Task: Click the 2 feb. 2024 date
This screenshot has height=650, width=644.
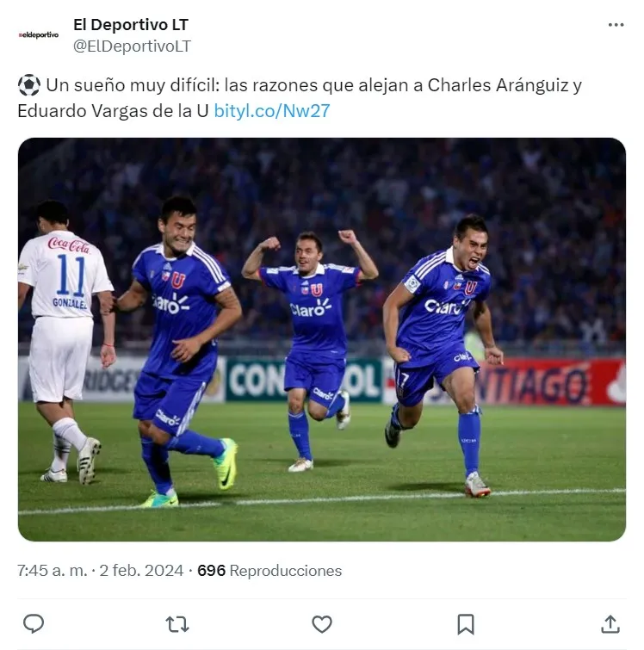Action: click(x=141, y=571)
